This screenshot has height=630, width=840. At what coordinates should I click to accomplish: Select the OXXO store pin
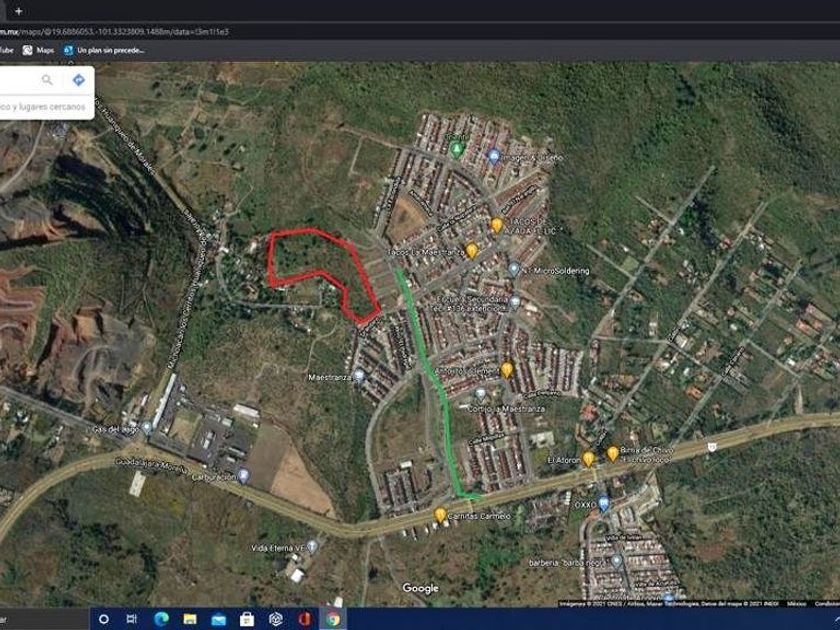coord(604,504)
